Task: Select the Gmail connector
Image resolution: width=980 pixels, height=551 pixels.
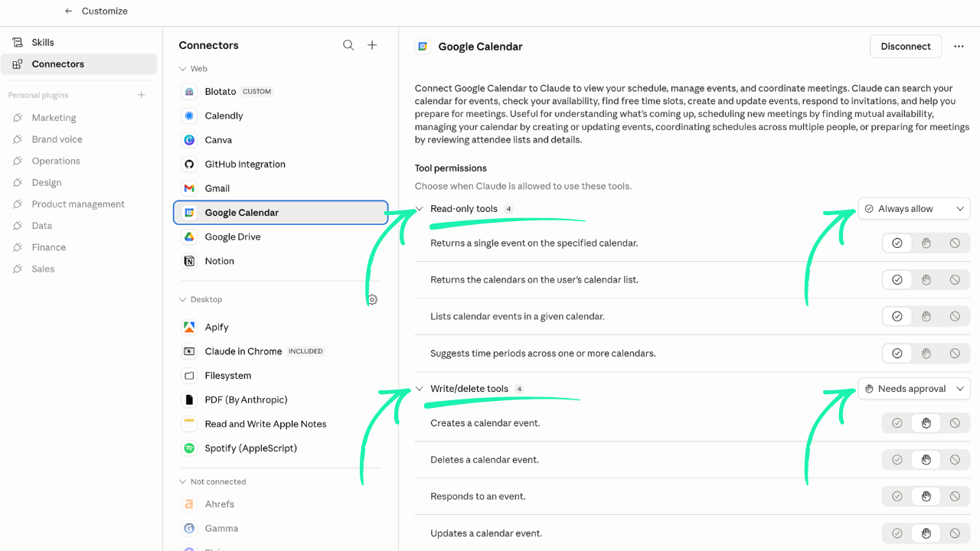Action: click(217, 188)
